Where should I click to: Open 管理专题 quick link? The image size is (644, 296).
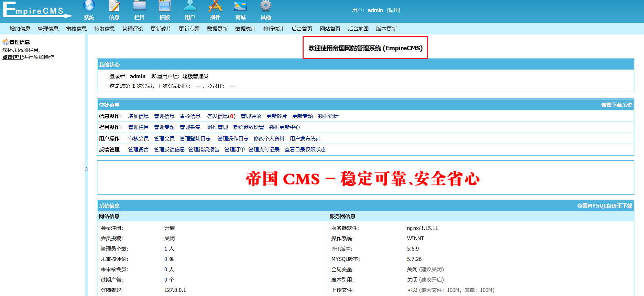click(x=164, y=127)
